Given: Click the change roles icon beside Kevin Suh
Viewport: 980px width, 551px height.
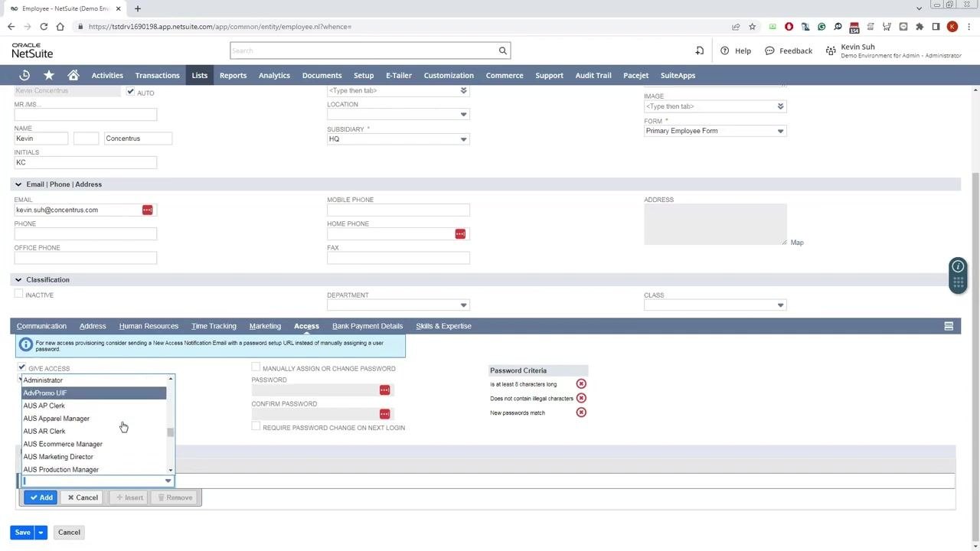Looking at the screenshot, I should click(831, 51).
